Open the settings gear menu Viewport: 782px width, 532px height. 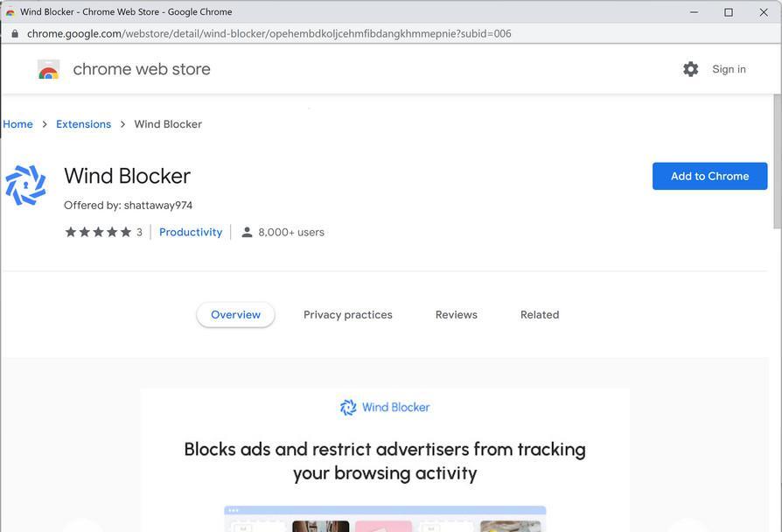coord(691,69)
